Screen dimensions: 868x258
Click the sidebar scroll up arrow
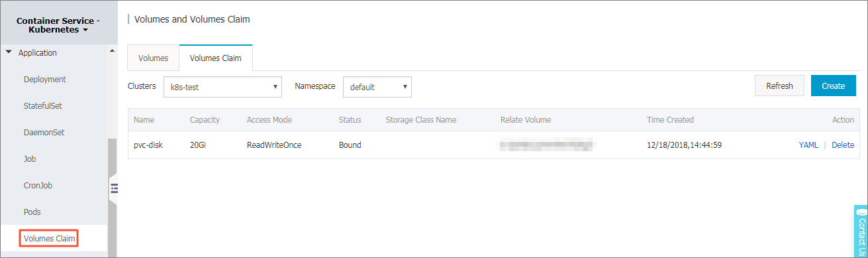pyautogui.click(x=112, y=51)
